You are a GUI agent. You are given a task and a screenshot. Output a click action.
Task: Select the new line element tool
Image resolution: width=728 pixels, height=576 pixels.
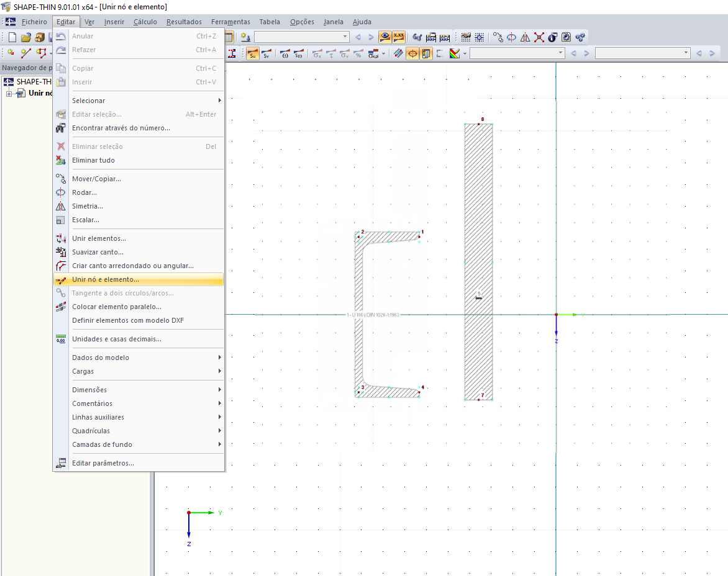[x=26, y=53]
